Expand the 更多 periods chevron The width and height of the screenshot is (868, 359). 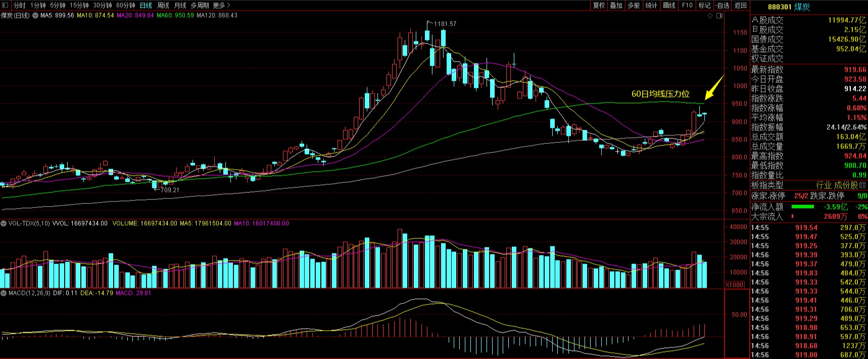coord(228,6)
